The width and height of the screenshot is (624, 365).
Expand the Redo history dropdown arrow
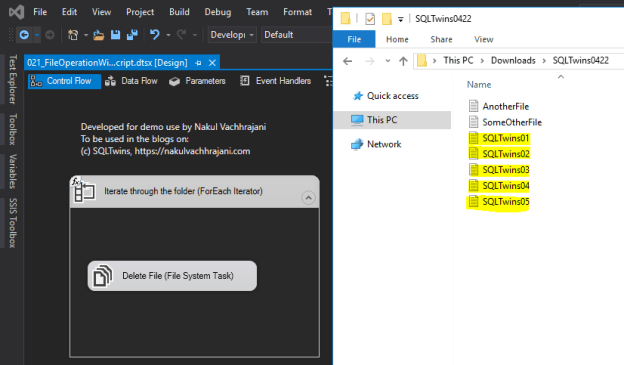[195, 35]
